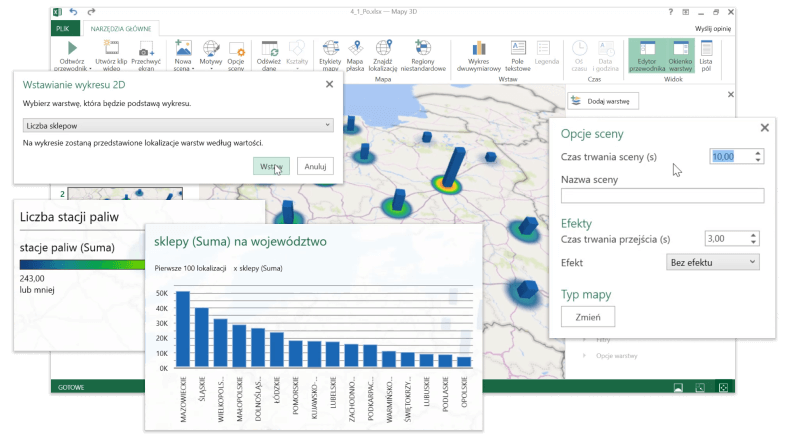The width and height of the screenshot is (790, 438).
Task: Click the Nazwa sceny text field
Action: pos(663,196)
